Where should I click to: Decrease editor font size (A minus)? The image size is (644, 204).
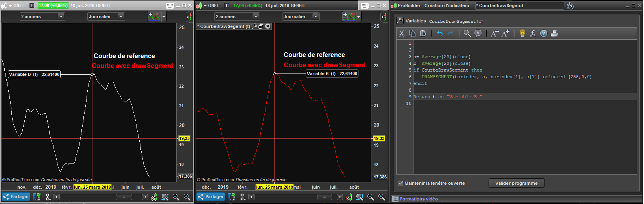coord(495,33)
